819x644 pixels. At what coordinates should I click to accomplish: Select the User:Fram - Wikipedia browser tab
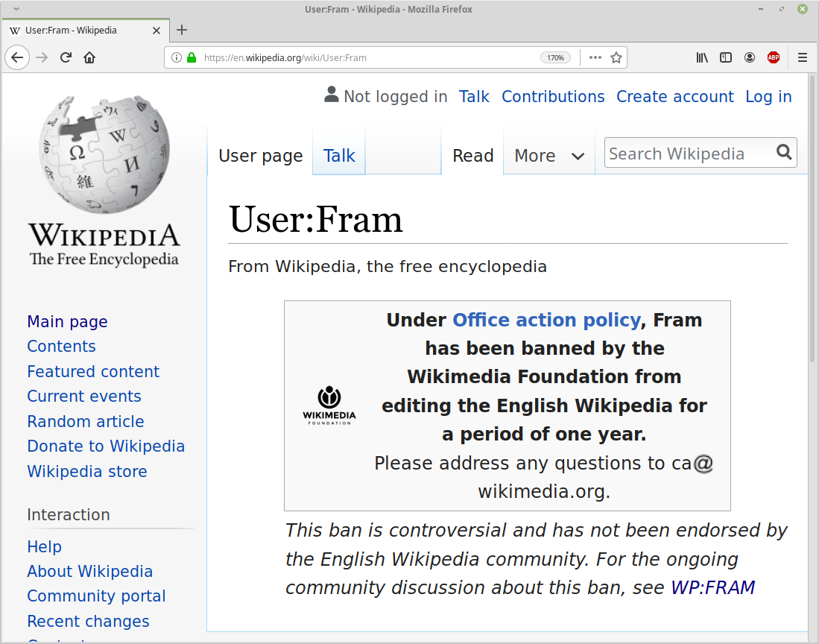[86, 31]
